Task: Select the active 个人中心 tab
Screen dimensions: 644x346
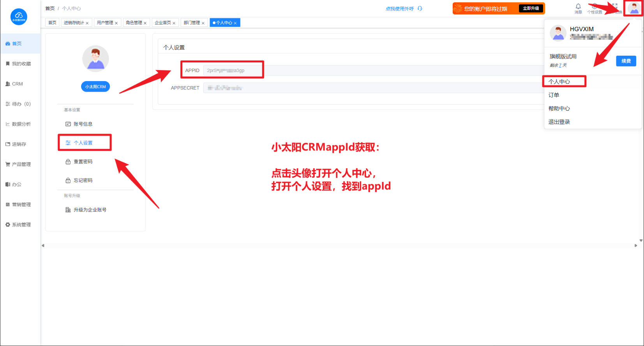Action: tap(224, 23)
